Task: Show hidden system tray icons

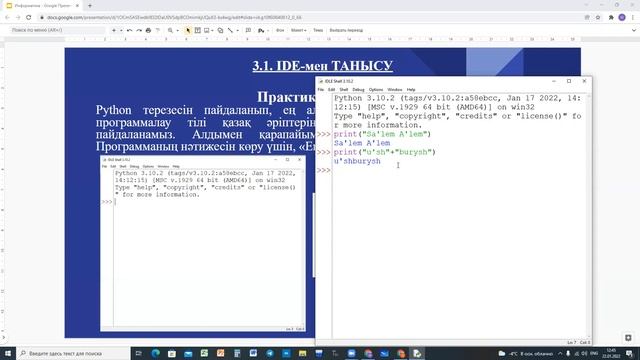Action: [x=560, y=353]
